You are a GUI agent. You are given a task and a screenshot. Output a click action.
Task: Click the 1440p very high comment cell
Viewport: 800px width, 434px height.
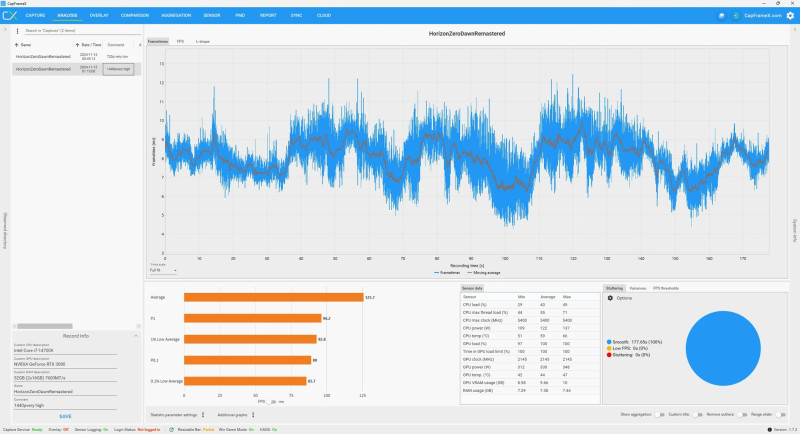pyautogui.click(x=118, y=69)
